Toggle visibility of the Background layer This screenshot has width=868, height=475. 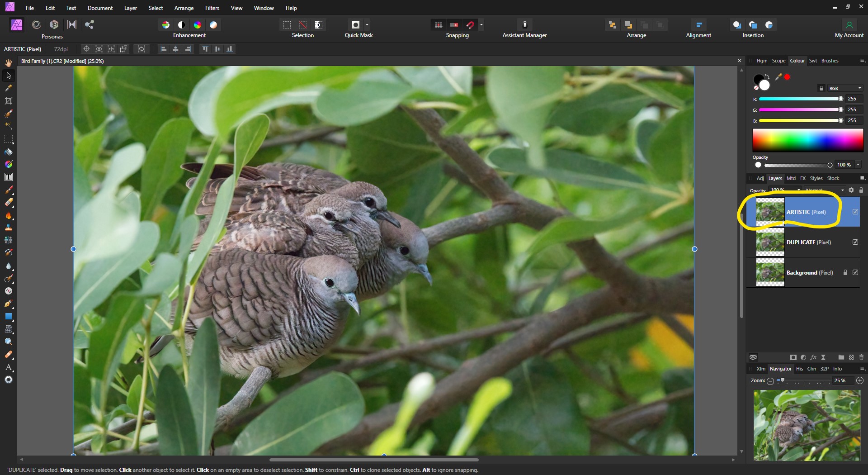[855, 272]
